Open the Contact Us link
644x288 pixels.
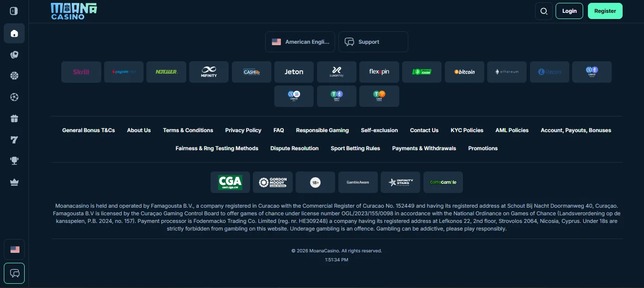[x=424, y=130]
